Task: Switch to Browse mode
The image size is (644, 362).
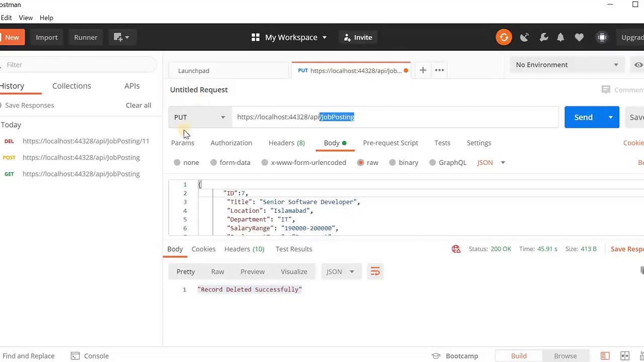Action: coord(566,356)
